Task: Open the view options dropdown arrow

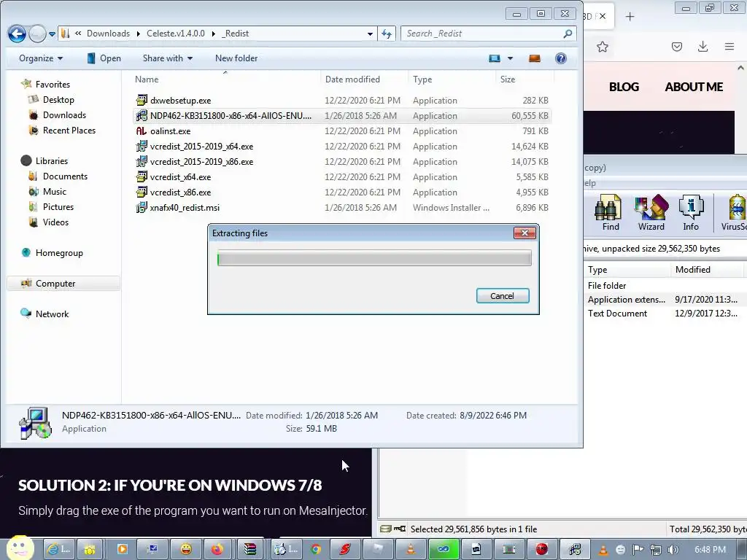Action: pos(510,58)
